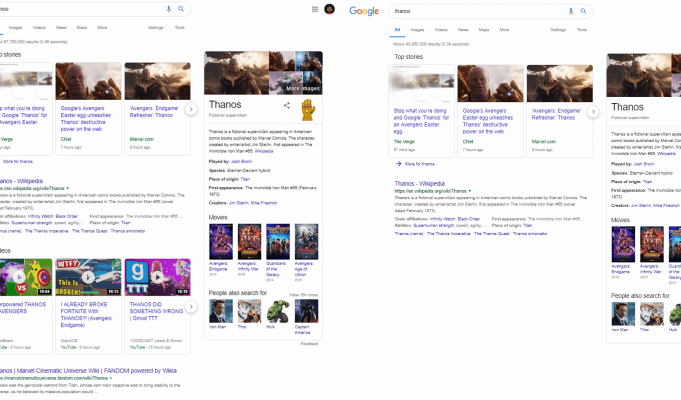Open the Marvel Cinematic Universe Wiki FANDOM result
Screen dimensions: 681x400
[88, 371]
